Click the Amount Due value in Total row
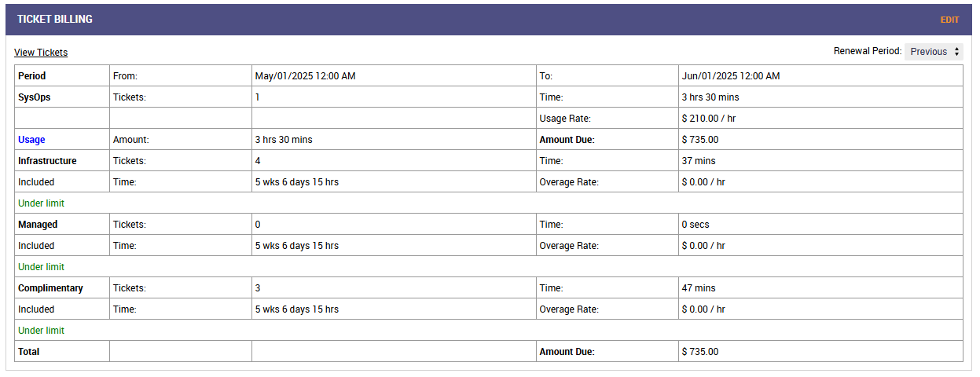Screen dimensions: 980x377 click(699, 352)
